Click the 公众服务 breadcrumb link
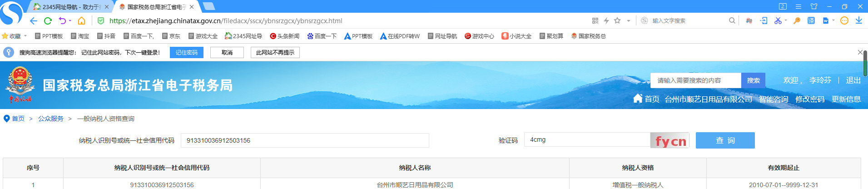Viewport: 868px width, 189px height. (51, 119)
